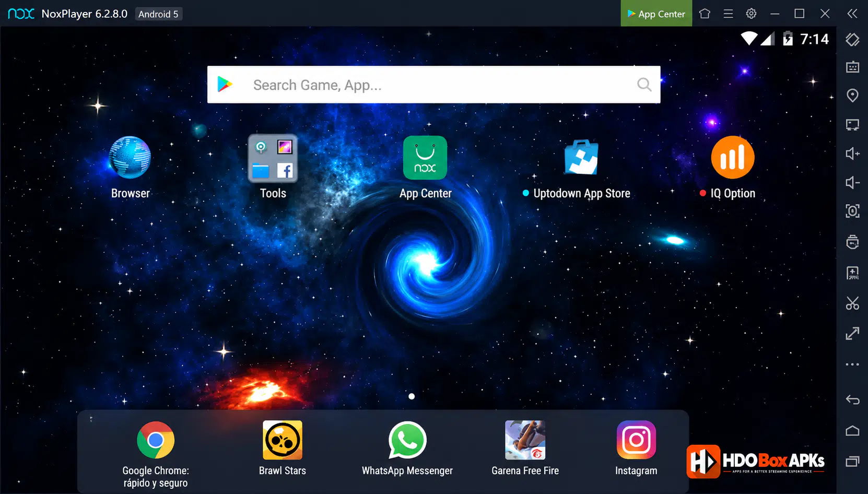This screenshot has width=868, height=494.
Task: Click the battery charging status icon
Action: click(x=788, y=39)
